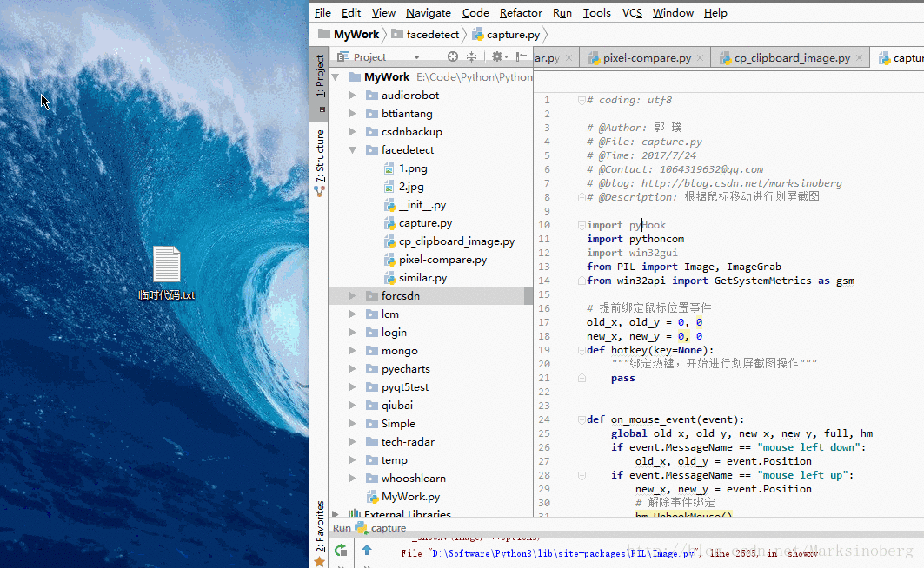The height and width of the screenshot is (568, 924).
Task: Toggle the 2: Favorites tool window
Action: coord(319,526)
